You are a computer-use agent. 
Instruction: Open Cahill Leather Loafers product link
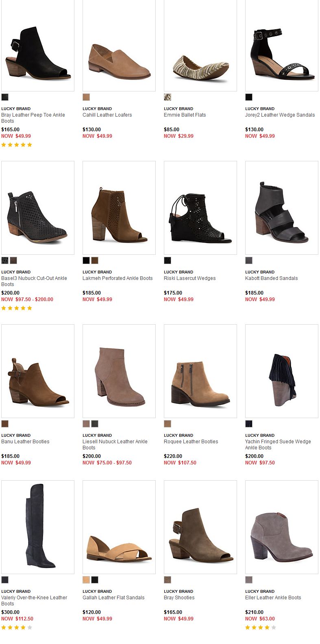click(107, 115)
